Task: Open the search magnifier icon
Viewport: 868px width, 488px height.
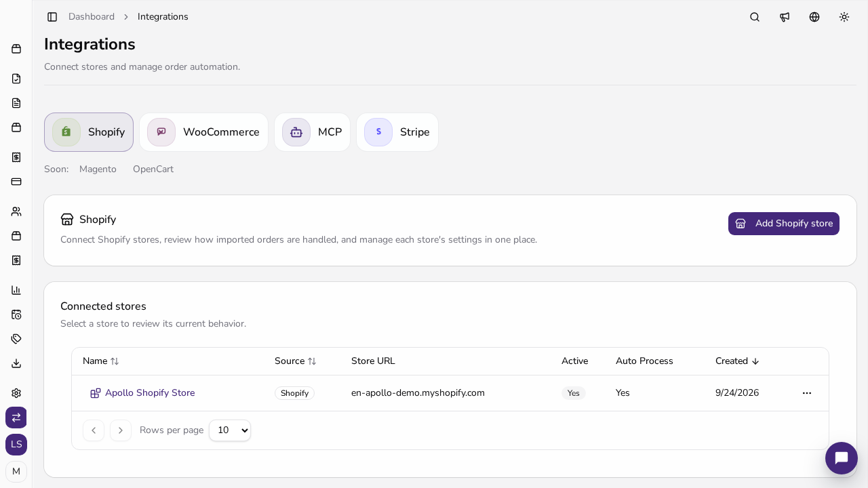Action: tap(755, 17)
